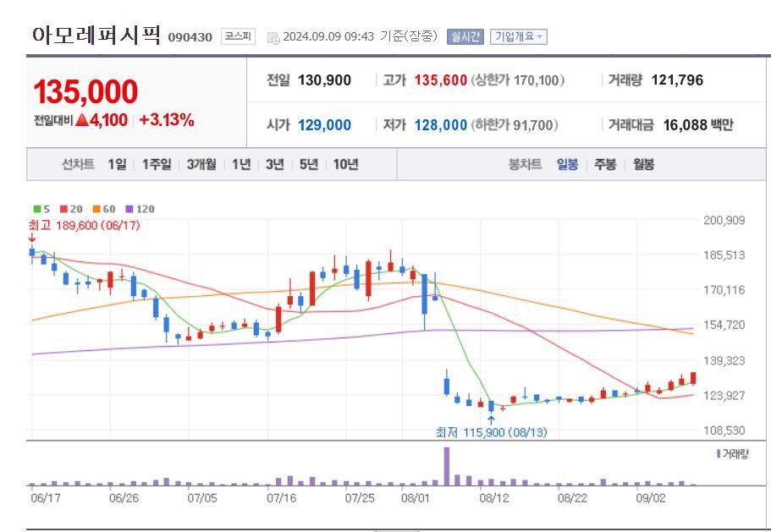Select the 10년 line chart tab
The width and height of the screenshot is (771, 532).
pos(345,164)
